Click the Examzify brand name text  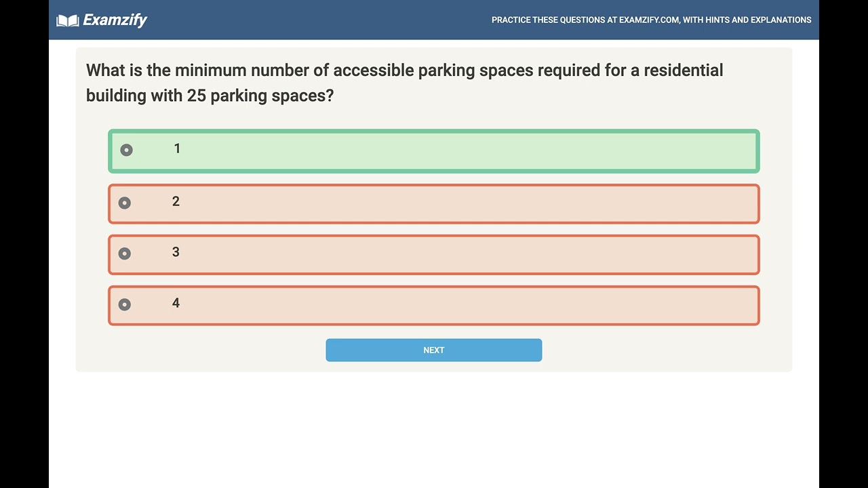115,20
